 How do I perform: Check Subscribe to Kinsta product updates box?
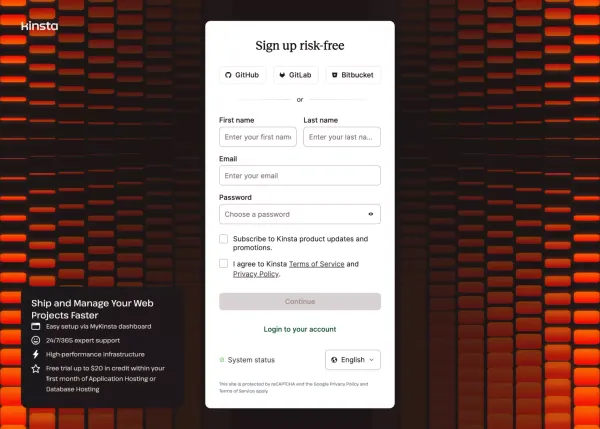click(x=223, y=239)
